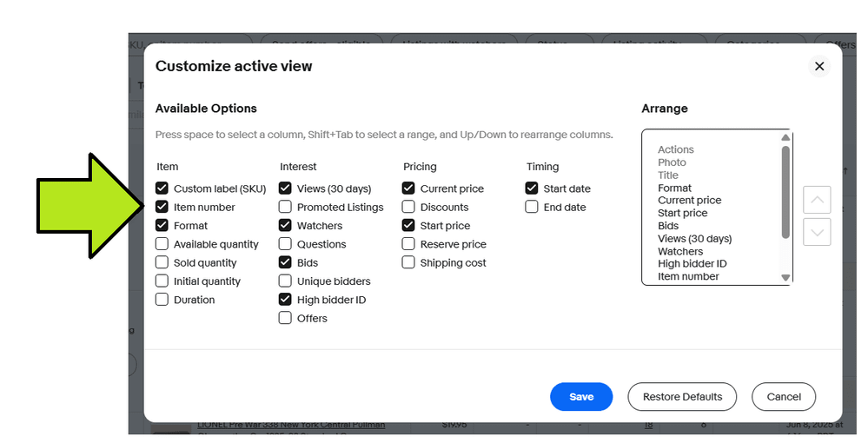The image size is (868, 443).
Task: Enable Unique bidders column
Action: click(x=285, y=281)
